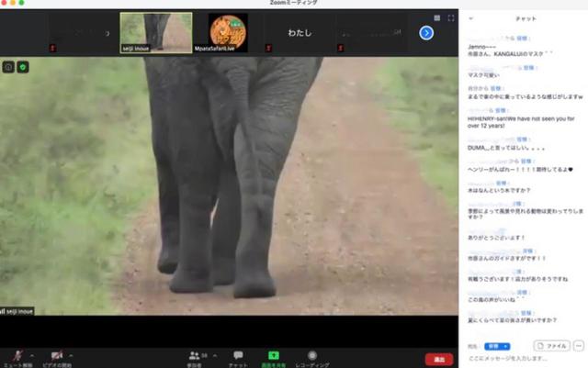
Task: Open video options arrow beside camera
Action: point(72,354)
